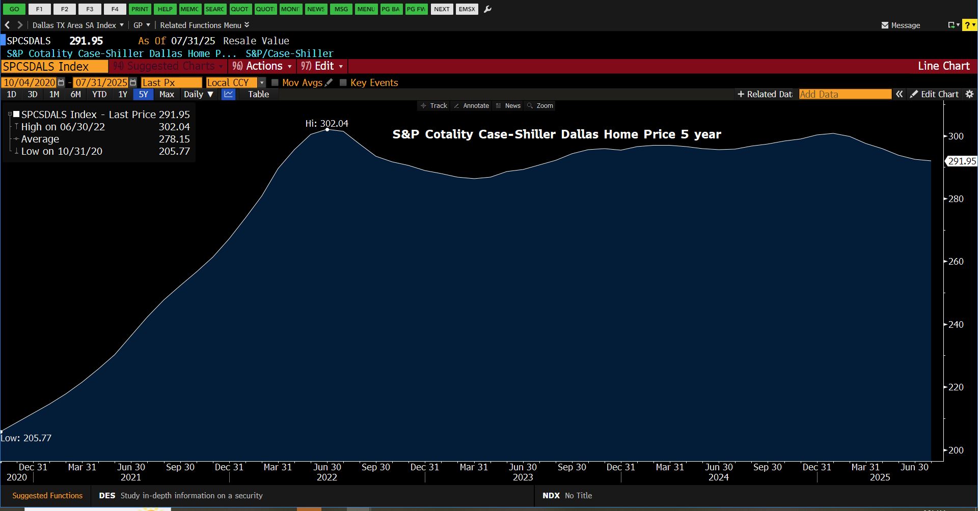Open the end date calendar picker

(x=133, y=82)
